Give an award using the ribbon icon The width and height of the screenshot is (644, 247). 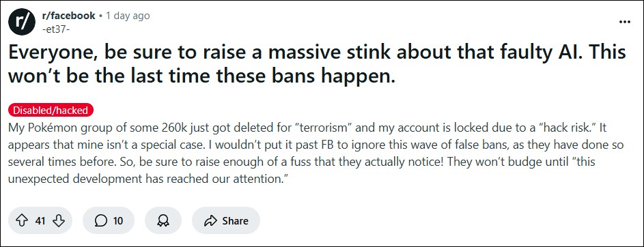[x=163, y=221]
